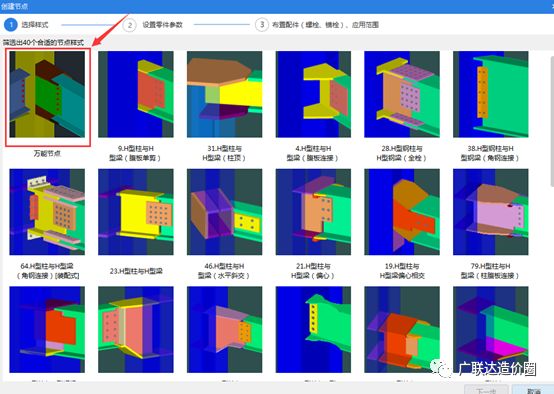Click the 创建节点 dialog title
Viewport: 554px width, 394px height.
tap(14, 6)
